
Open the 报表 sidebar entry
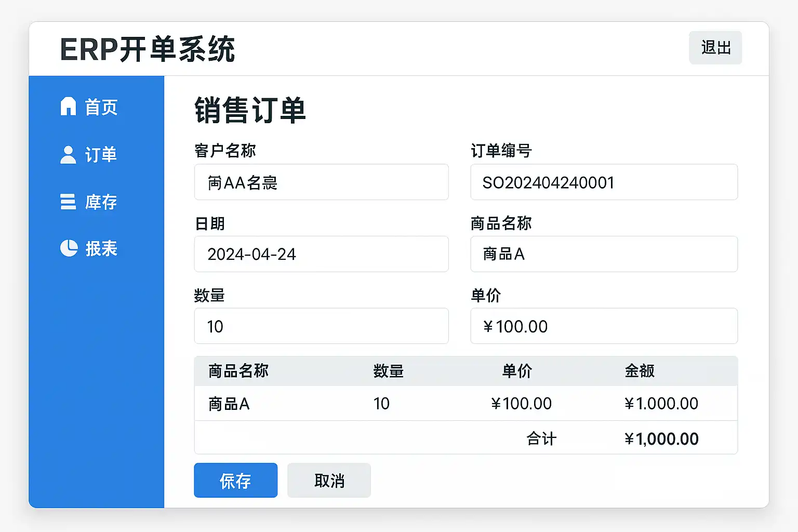101,249
